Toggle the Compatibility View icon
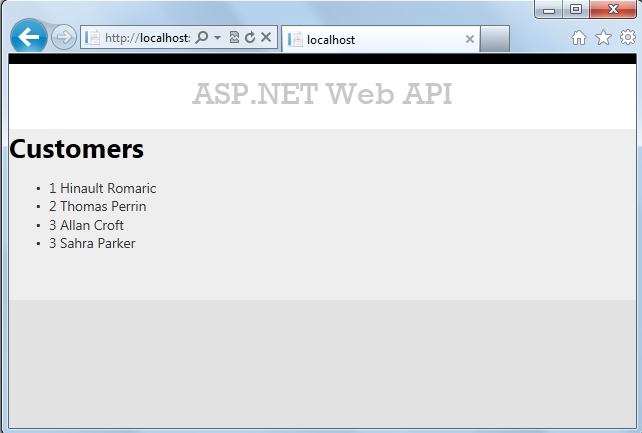Screen dimensions: 642x433 (233, 38)
